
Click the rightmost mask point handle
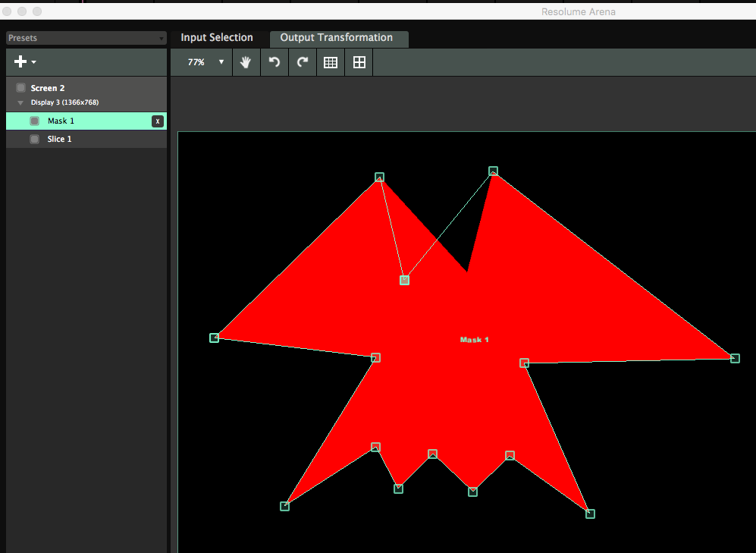pos(735,358)
